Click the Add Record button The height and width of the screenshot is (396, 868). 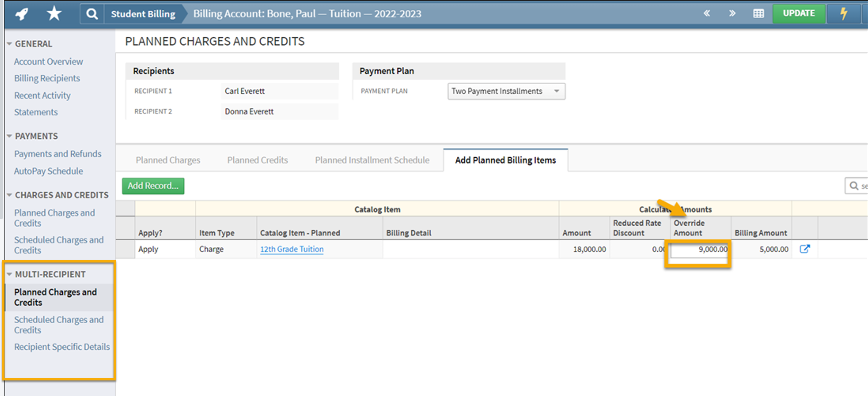[x=153, y=186]
